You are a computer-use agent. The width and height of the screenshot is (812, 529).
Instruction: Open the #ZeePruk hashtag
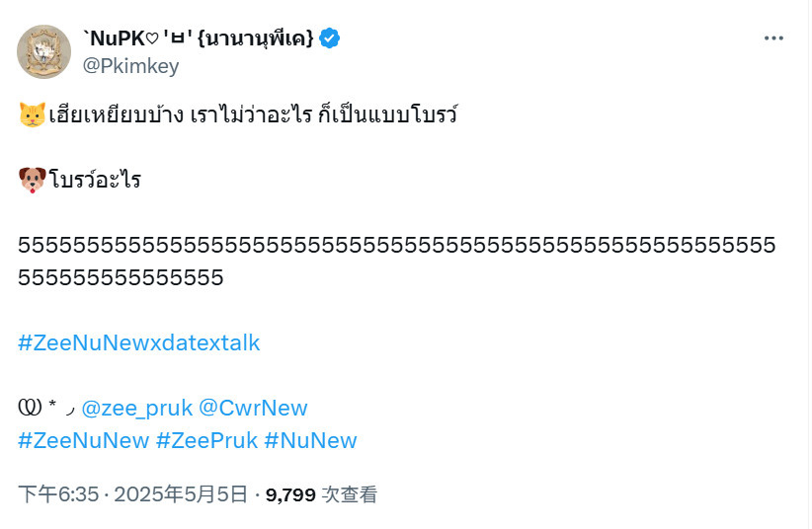pyautogui.click(x=206, y=441)
